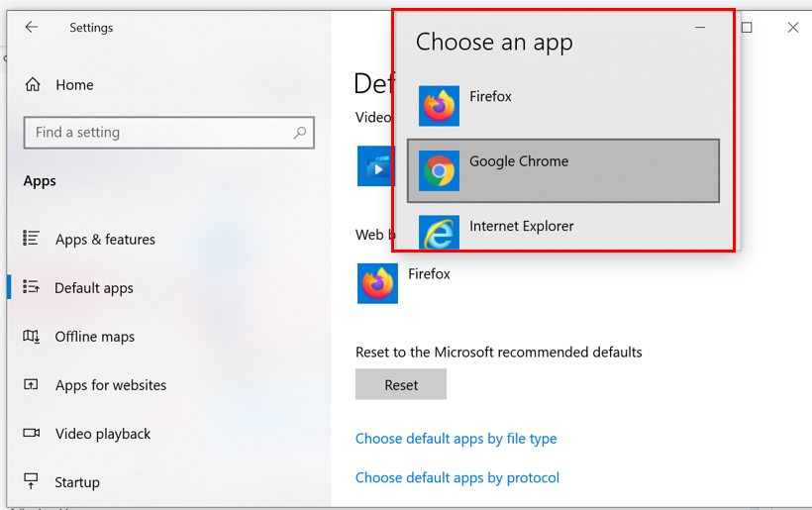Click the search magnifier icon
This screenshot has width=812, height=510.
click(x=300, y=133)
